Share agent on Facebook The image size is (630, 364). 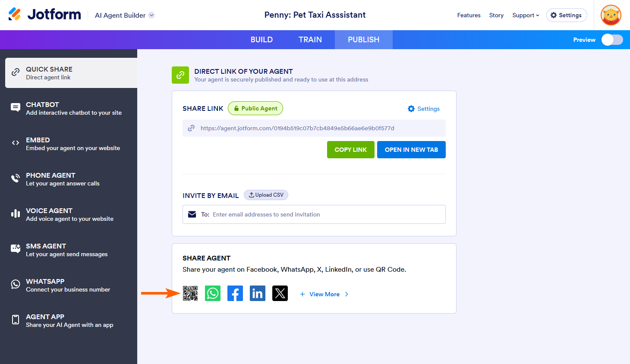(235, 293)
